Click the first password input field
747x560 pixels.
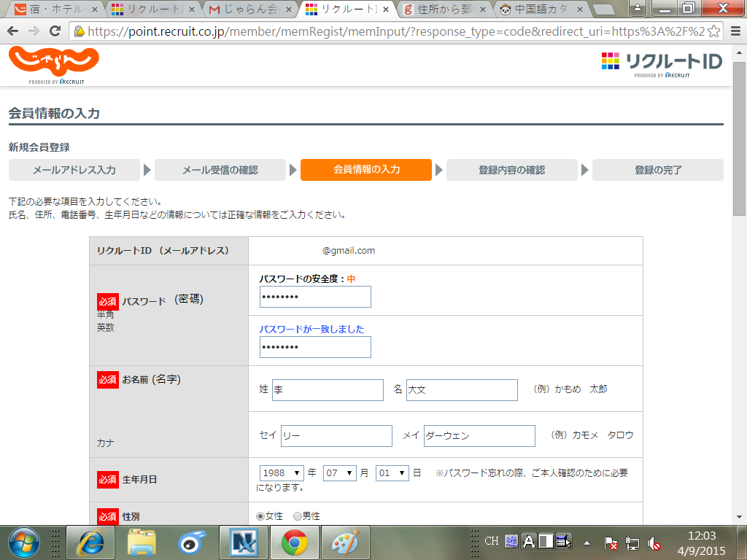point(315,297)
